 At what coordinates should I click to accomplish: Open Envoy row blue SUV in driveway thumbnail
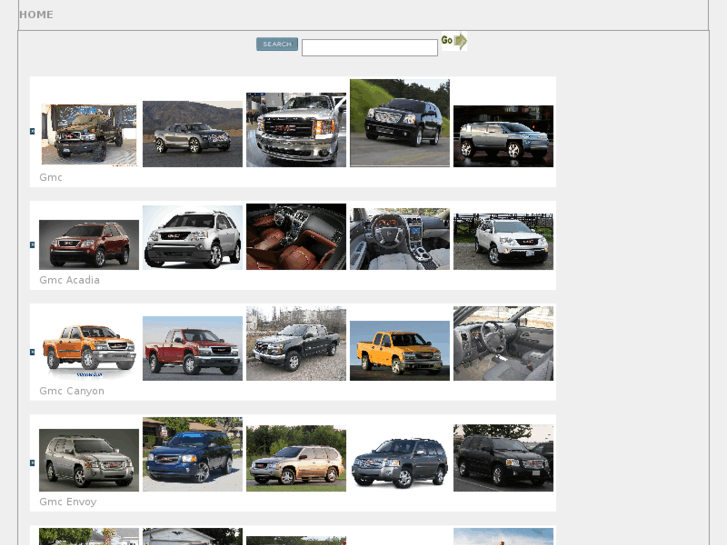click(x=192, y=455)
